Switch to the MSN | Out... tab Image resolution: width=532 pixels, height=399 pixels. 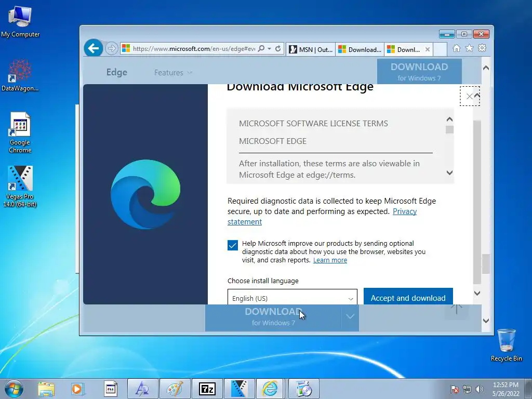pos(311,49)
